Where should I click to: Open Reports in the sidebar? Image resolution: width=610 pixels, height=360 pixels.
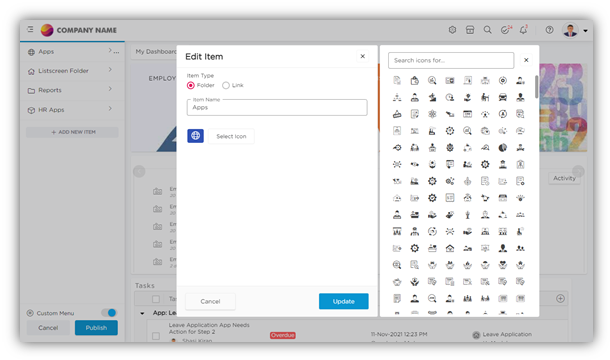coord(50,90)
